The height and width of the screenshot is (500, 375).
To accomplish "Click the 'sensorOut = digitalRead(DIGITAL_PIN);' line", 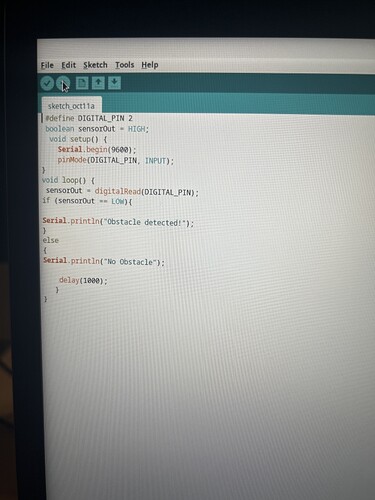I will tap(122, 191).
